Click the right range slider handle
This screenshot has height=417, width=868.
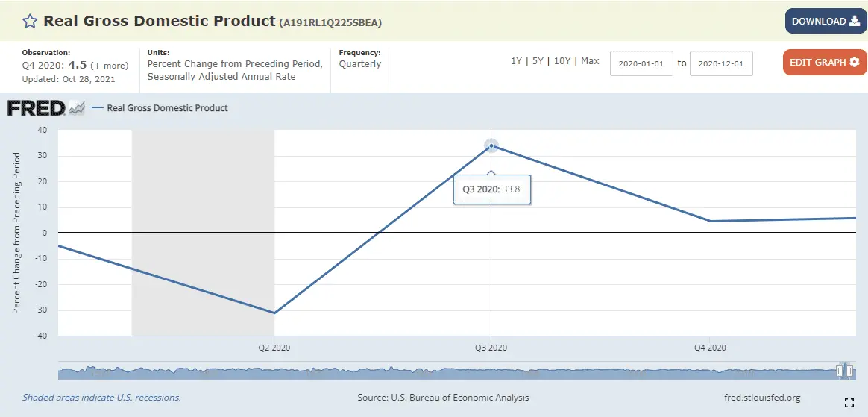(x=849, y=370)
